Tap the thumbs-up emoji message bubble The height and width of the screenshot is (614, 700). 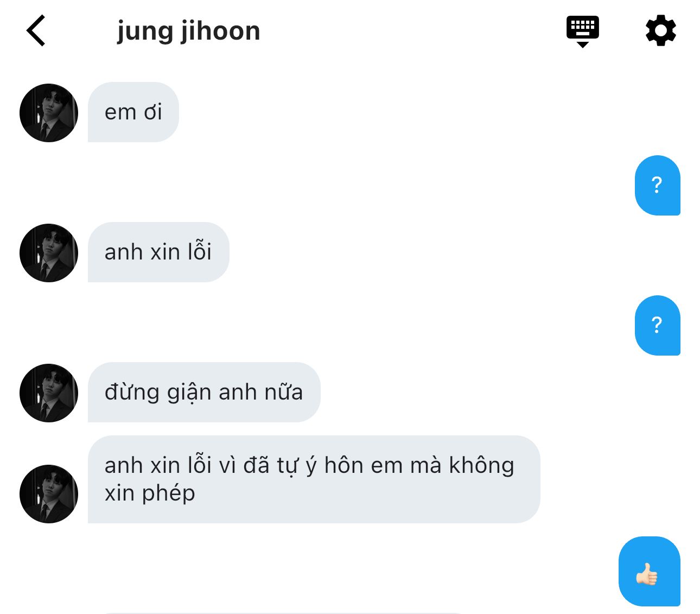650,571
